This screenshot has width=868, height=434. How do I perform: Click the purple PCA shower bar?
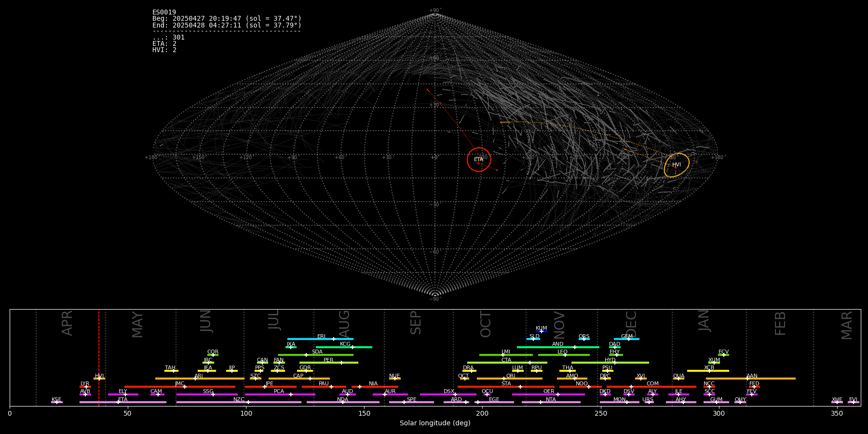coord(280,394)
